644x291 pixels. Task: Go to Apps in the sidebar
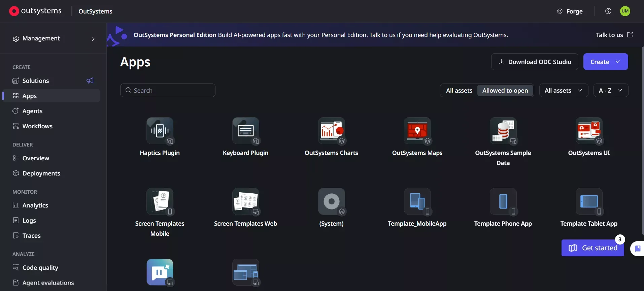(x=51, y=96)
